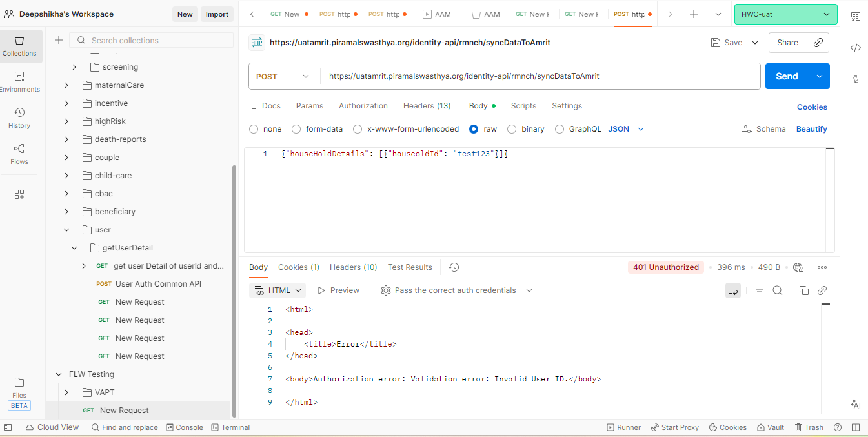
Task: Open the HWC-uat environment dropdown
Action: tap(785, 14)
